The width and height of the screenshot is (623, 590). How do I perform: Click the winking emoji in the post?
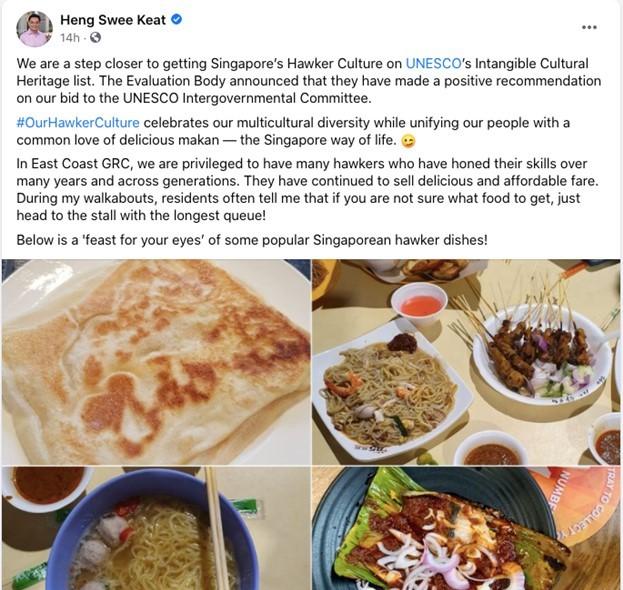[x=409, y=141]
